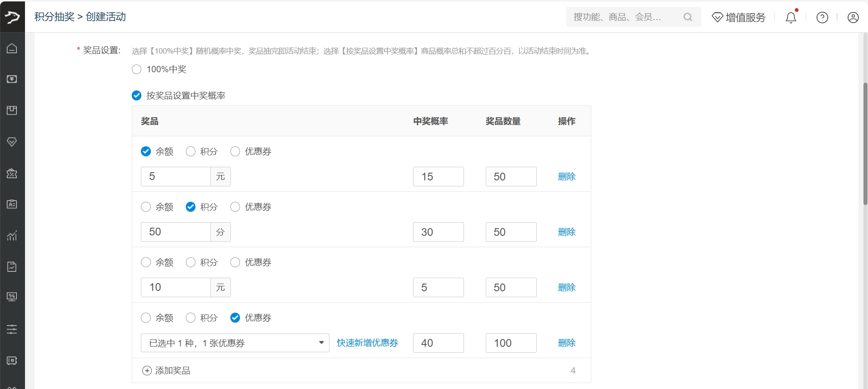Screen dimensions: 868x389
Task: Focus the 中奖概率 field showing 15
Action: (438, 177)
